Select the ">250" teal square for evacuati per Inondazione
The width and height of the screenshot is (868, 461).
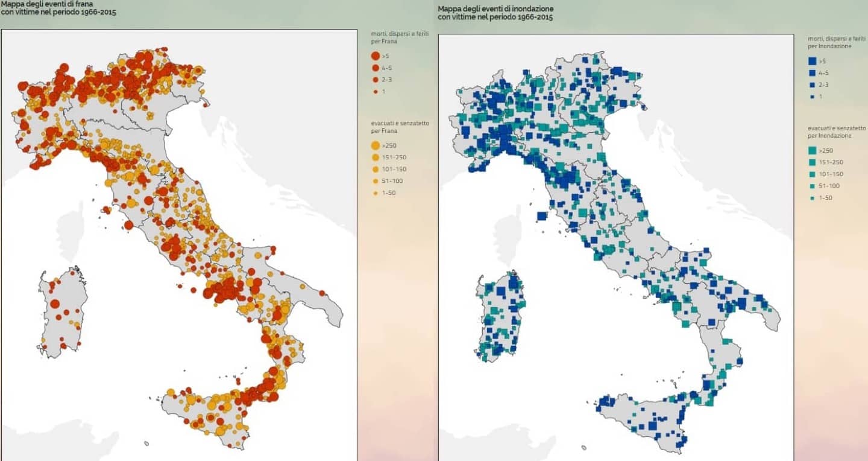point(811,151)
